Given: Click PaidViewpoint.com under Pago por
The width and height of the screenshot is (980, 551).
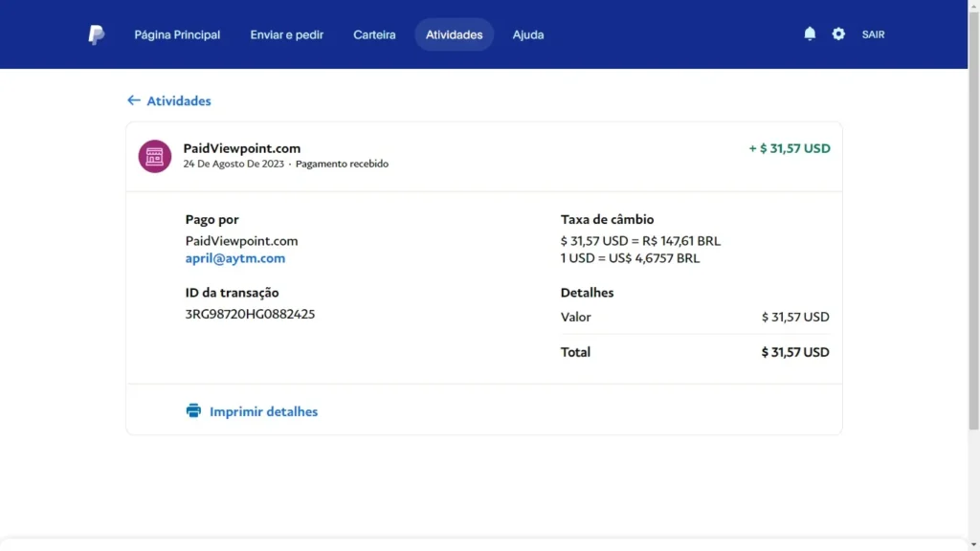Looking at the screenshot, I should [241, 240].
